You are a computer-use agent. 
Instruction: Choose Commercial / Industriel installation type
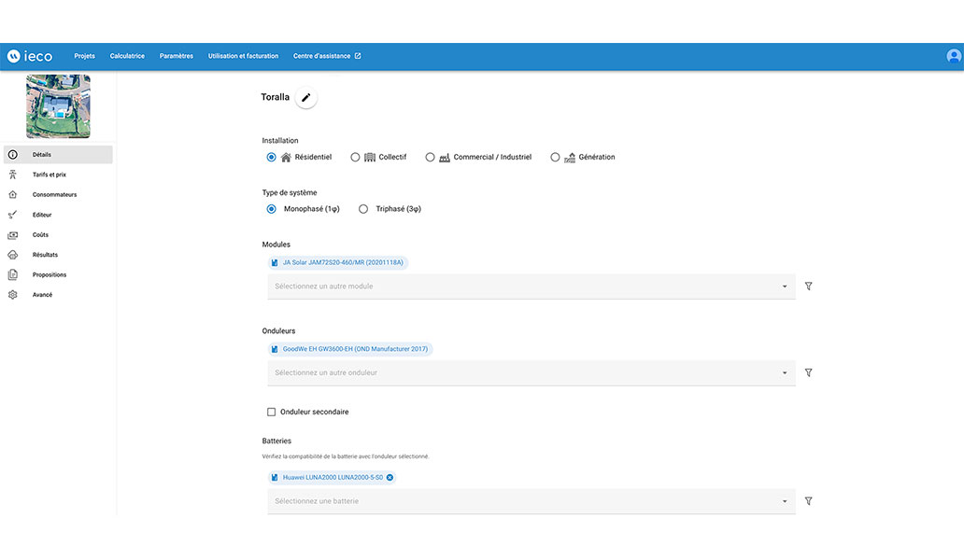431,158
